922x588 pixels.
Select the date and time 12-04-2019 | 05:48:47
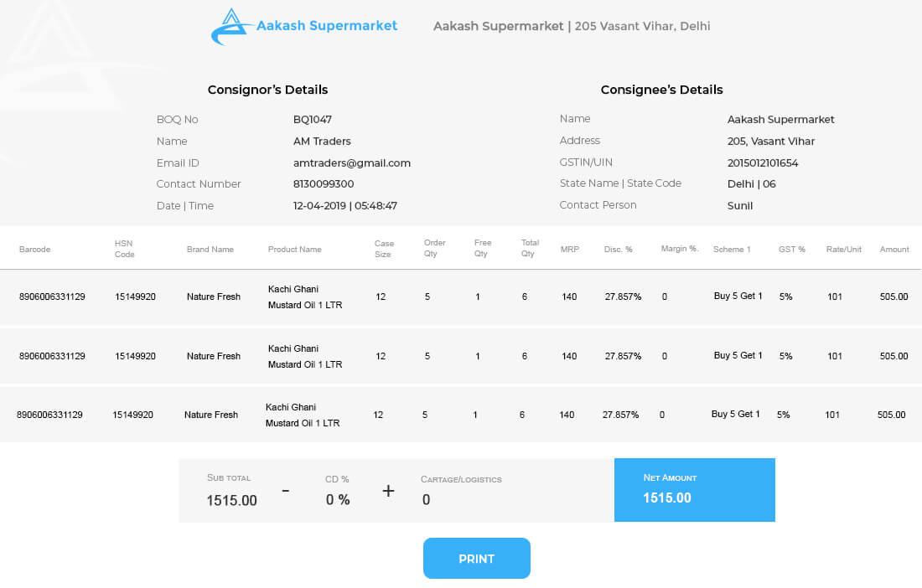pyautogui.click(x=345, y=206)
